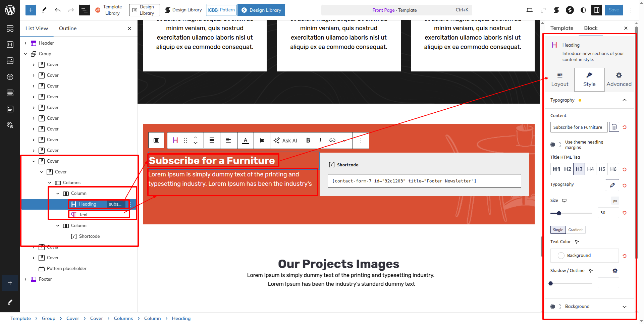The height and width of the screenshot is (324, 644).
Task: Toggle Bold on the block toolbar
Action: [308, 140]
